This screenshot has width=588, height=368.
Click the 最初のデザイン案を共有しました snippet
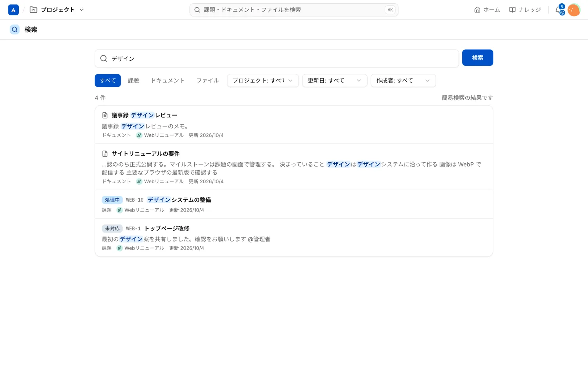tap(186, 239)
